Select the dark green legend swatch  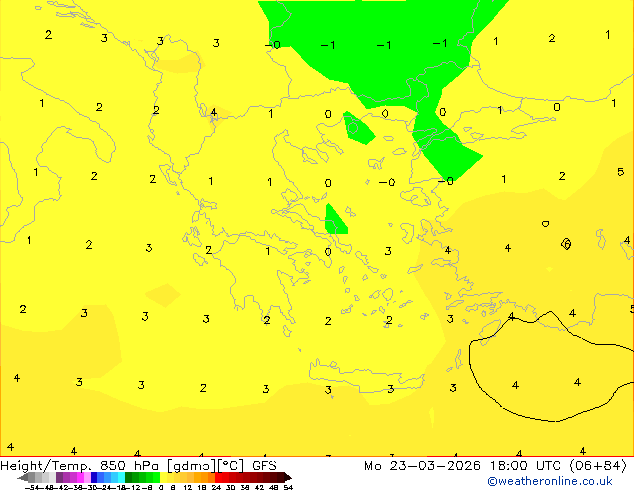point(128,477)
